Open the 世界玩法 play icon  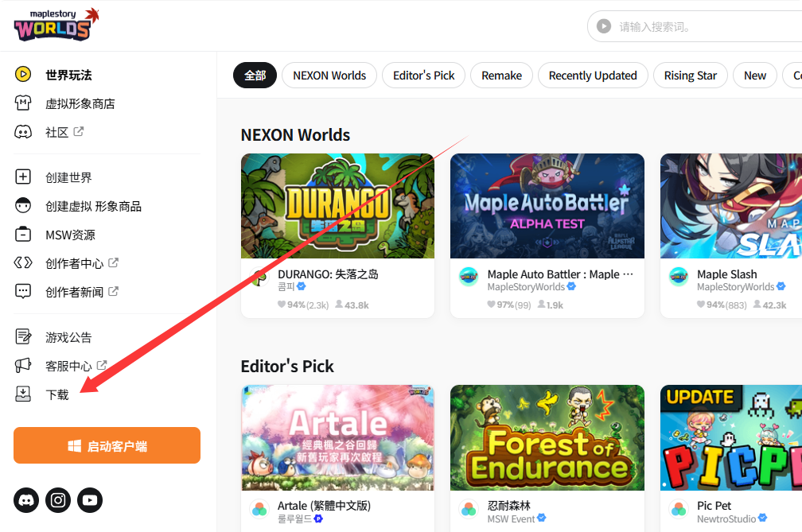(x=23, y=75)
